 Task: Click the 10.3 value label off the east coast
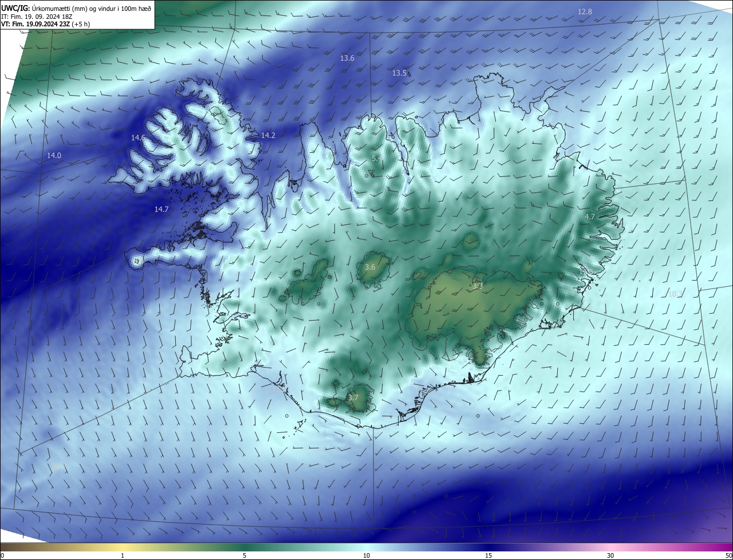pyautogui.click(x=676, y=293)
